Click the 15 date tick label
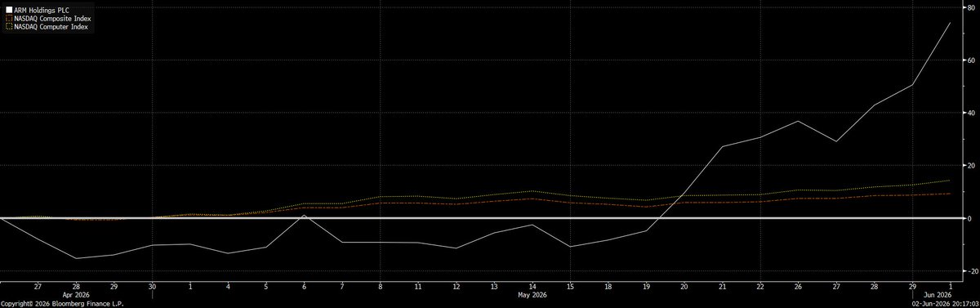The height and width of the screenshot is (308, 980). tap(569, 286)
